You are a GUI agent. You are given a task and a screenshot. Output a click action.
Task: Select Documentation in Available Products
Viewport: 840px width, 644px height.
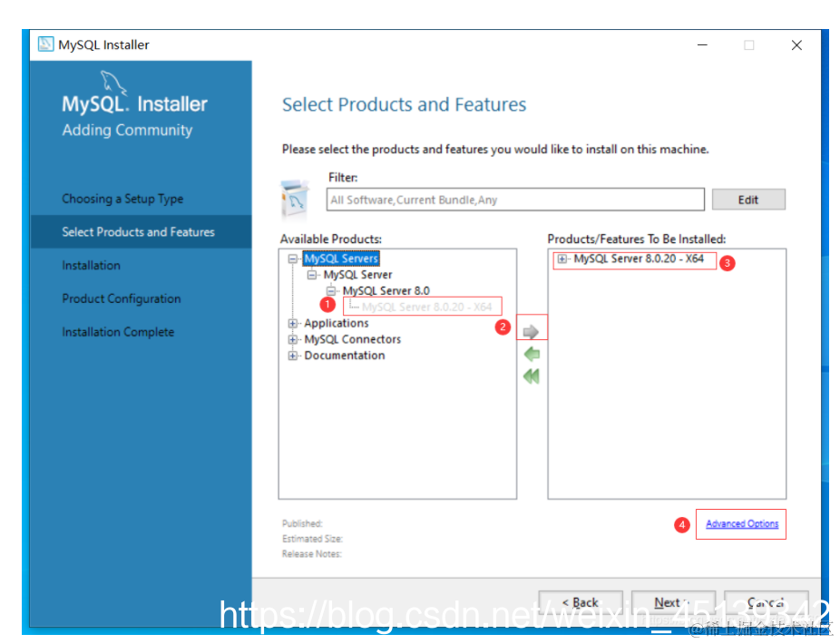[345, 356]
